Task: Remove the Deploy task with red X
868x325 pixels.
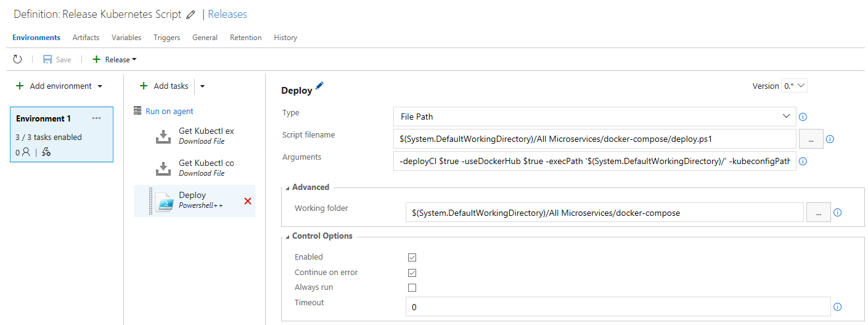Action: click(248, 201)
